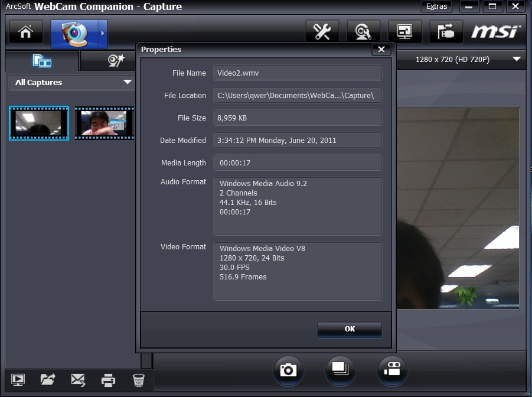Open the wrench and screwdriver settings icon
The height and width of the screenshot is (397, 532).
(x=322, y=32)
